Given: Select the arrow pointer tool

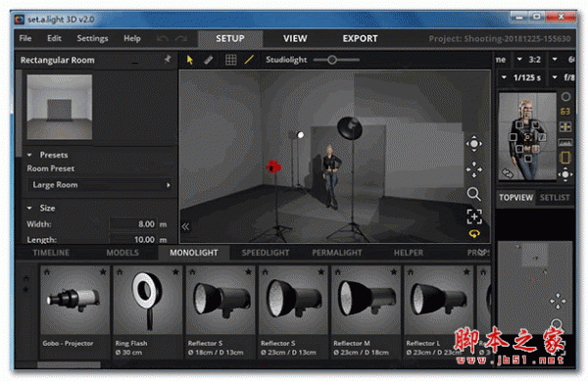Looking at the screenshot, I should (x=190, y=60).
